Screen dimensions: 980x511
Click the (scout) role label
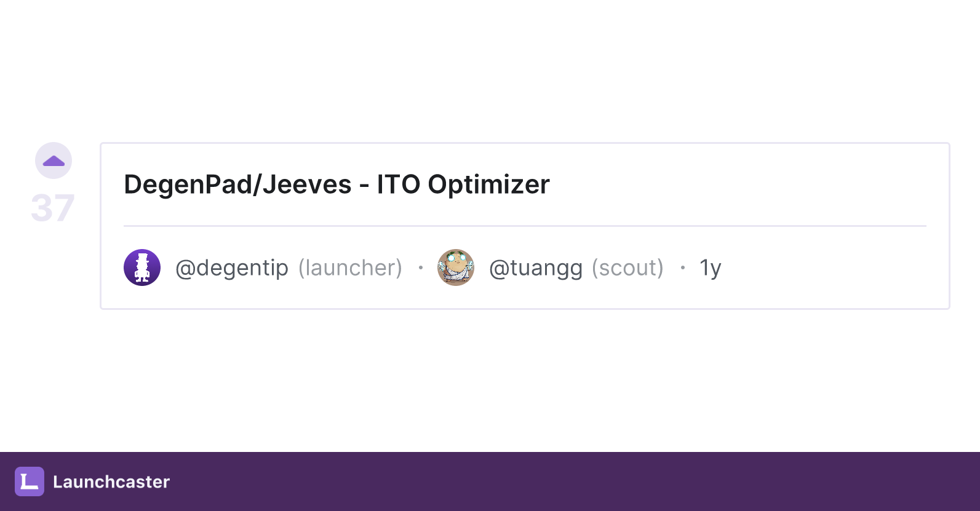tap(627, 267)
